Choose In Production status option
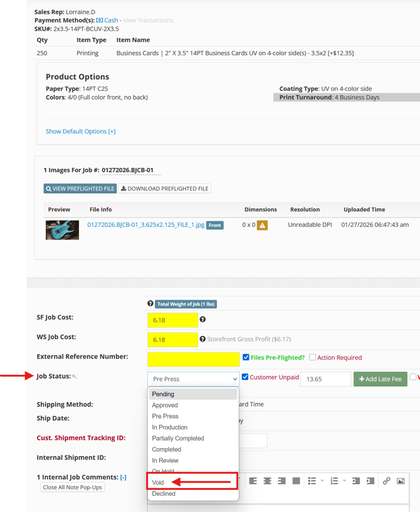Image resolution: width=420 pixels, height=512 pixels. (x=170, y=427)
